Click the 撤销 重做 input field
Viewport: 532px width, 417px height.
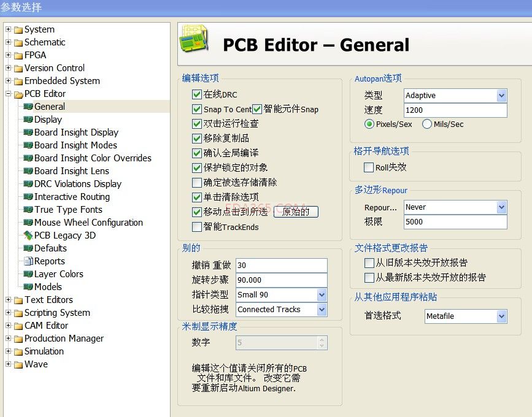point(281,265)
